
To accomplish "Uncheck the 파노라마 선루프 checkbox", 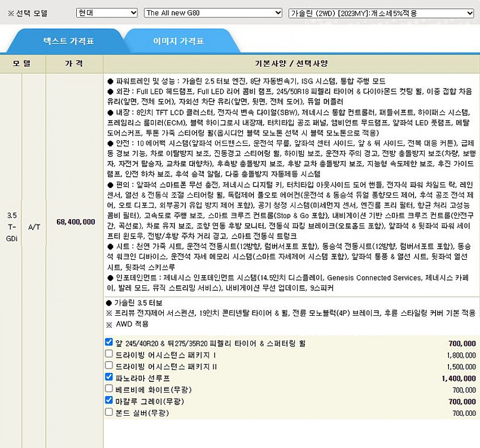I will click(x=109, y=377).
